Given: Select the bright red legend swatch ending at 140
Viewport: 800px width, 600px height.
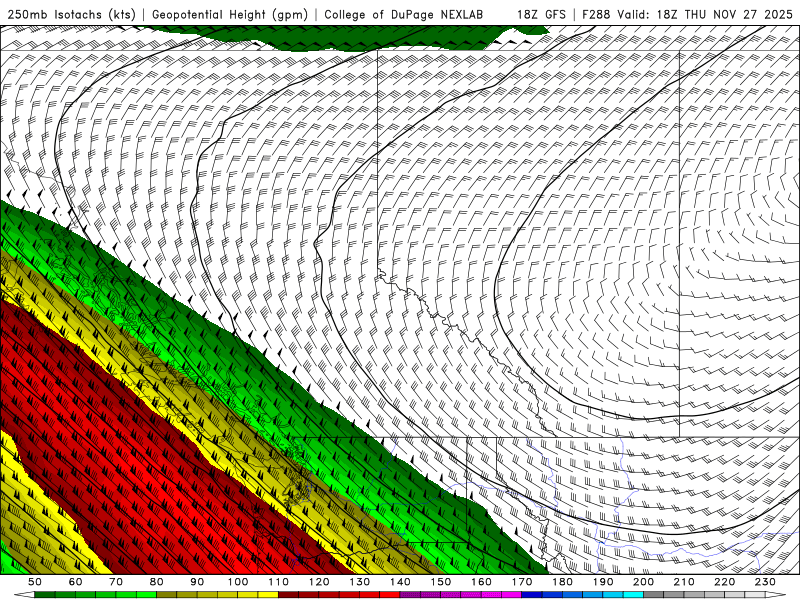Looking at the screenshot, I should [390, 595].
